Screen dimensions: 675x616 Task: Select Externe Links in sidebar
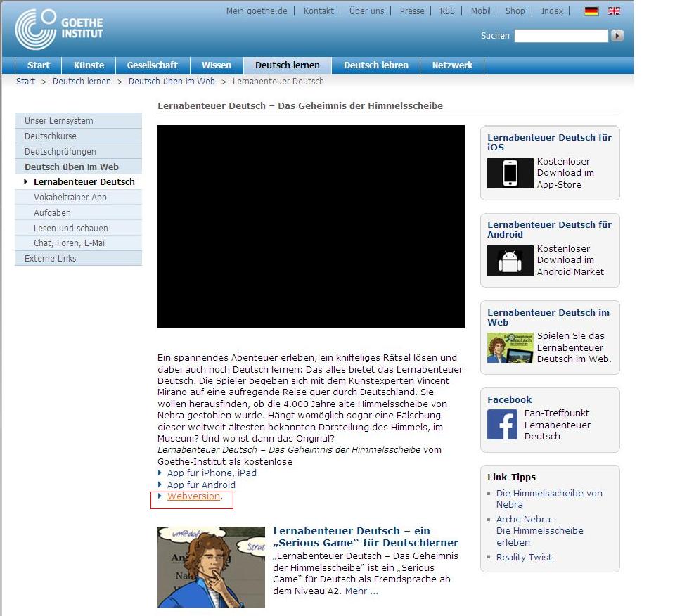tap(78, 258)
